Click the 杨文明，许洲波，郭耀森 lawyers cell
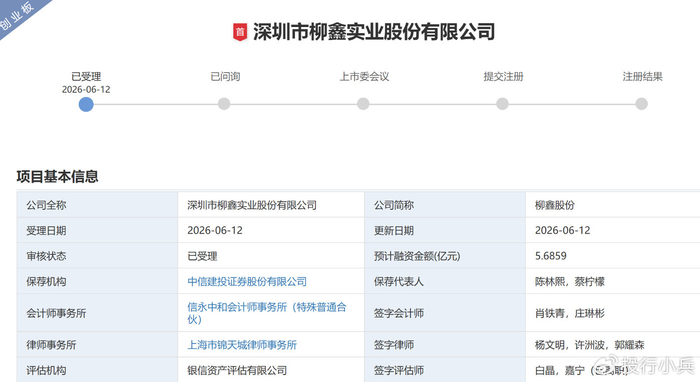700x382 pixels. [612, 345]
